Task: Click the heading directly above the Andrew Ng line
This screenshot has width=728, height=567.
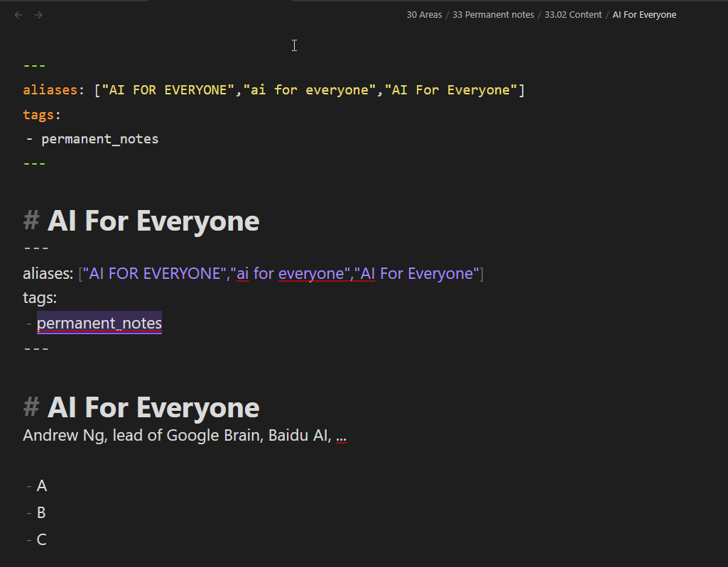Action: (153, 407)
